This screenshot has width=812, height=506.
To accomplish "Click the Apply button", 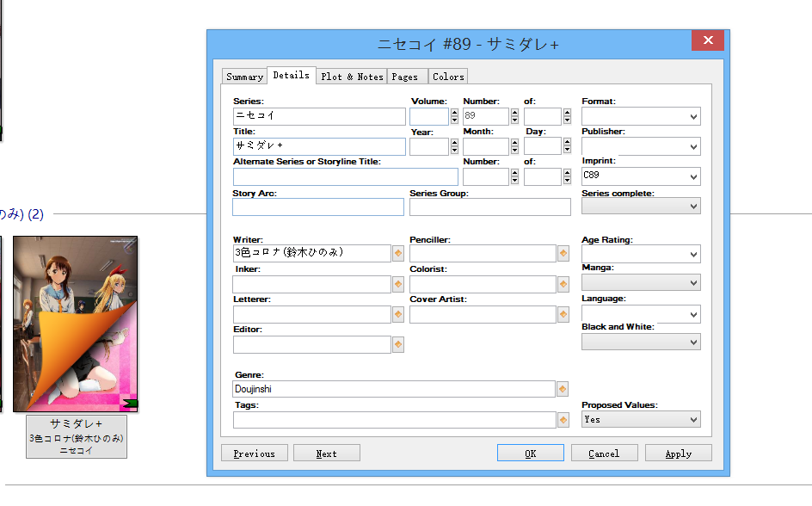I will click(x=678, y=454).
